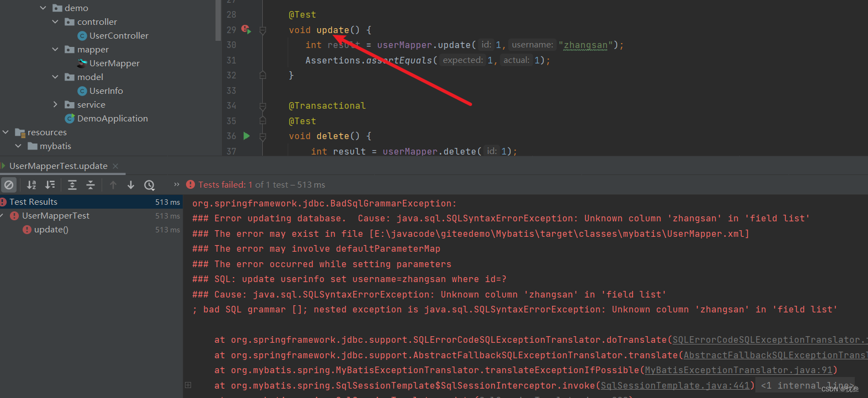Collapse the mybatis folder
This screenshot has height=398, width=868.
click(x=18, y=146)
